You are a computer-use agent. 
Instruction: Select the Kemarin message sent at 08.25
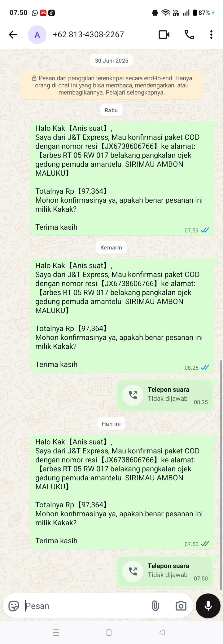[x=122, y=315]
